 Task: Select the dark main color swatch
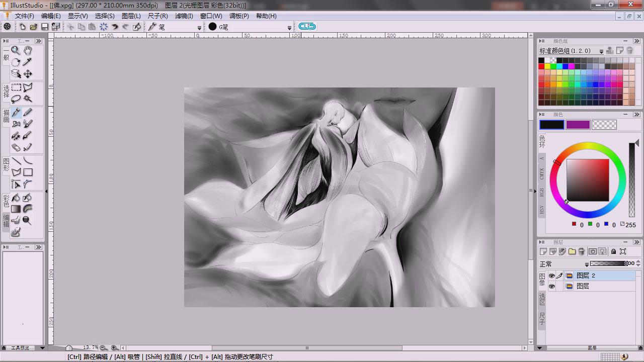coord(552,125)
